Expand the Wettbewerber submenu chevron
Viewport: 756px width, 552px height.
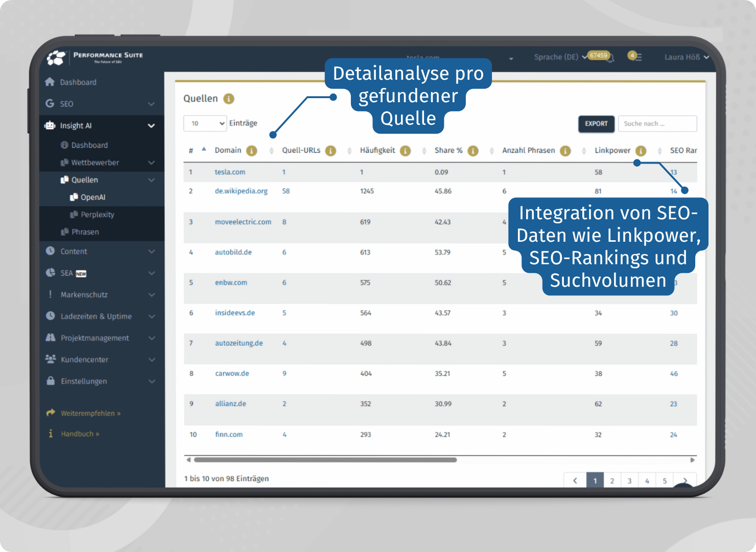coord(152,163)
